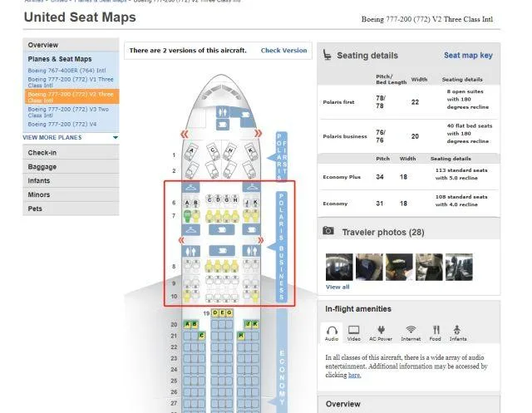Viewport: 532px width, 413px height.
Task: Click View all traveler photos
Action: click(337, 287)
